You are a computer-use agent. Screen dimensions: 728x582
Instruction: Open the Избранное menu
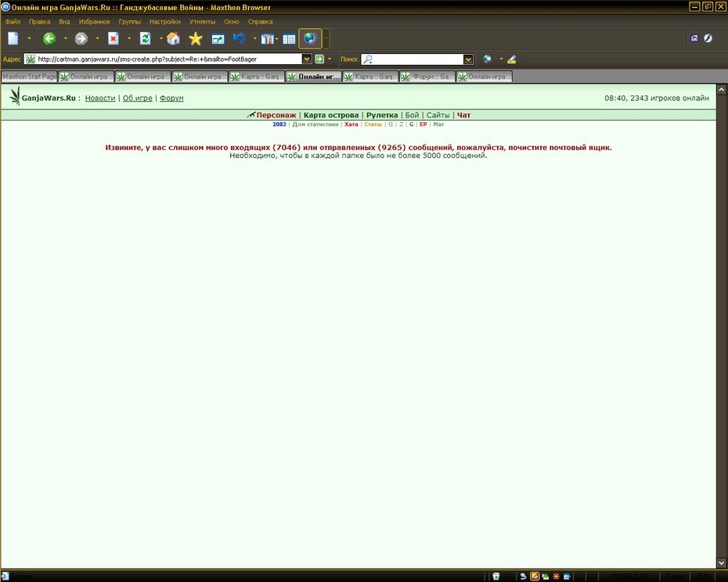tap(94, 21)
